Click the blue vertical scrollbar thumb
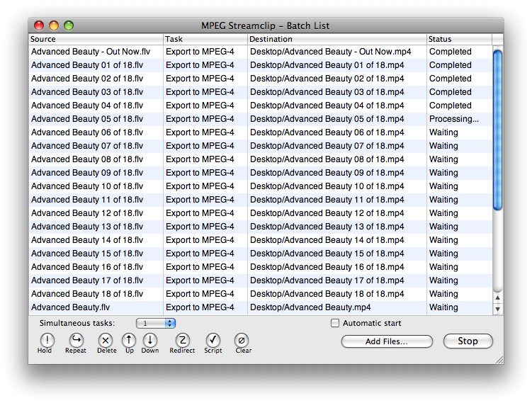The height and width of the screenshot is (403, 532). (x=497, y=130)
